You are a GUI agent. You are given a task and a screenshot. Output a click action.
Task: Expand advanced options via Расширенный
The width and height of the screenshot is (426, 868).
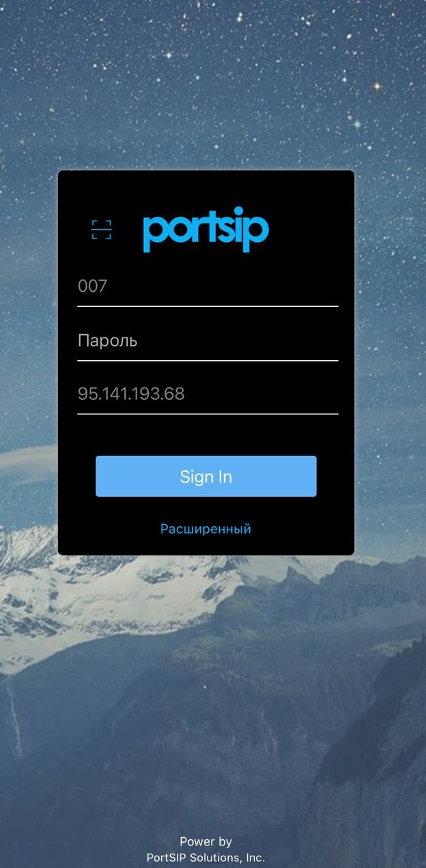coord(205,529)
